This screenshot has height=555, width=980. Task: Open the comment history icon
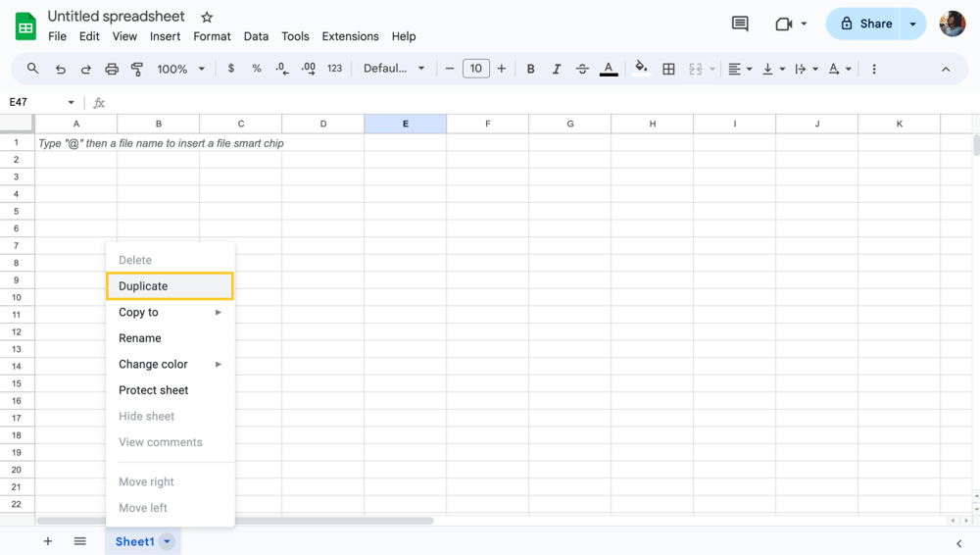[740, 24]
